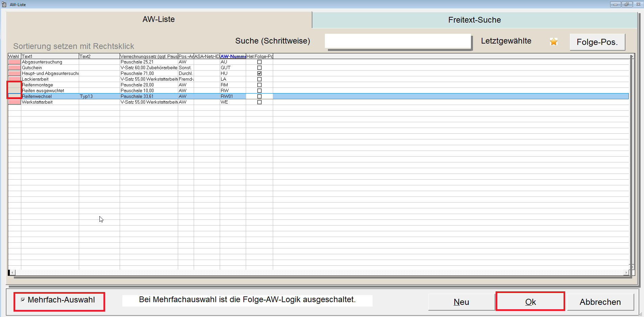Click the Durchl. Pos.-Art cell
The height and width of the screenshot is (317, 644).
[186, 74]
